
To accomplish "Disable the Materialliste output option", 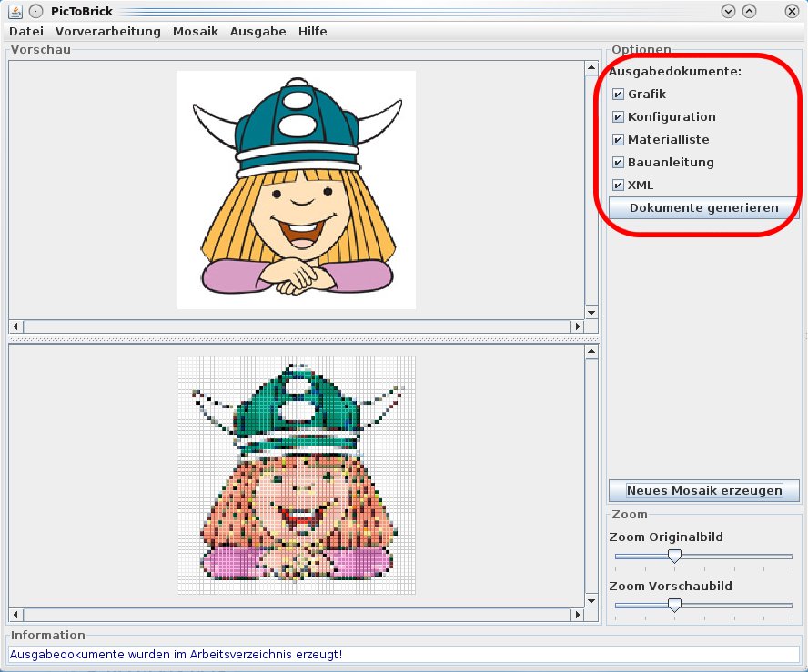I will point(618,139).
